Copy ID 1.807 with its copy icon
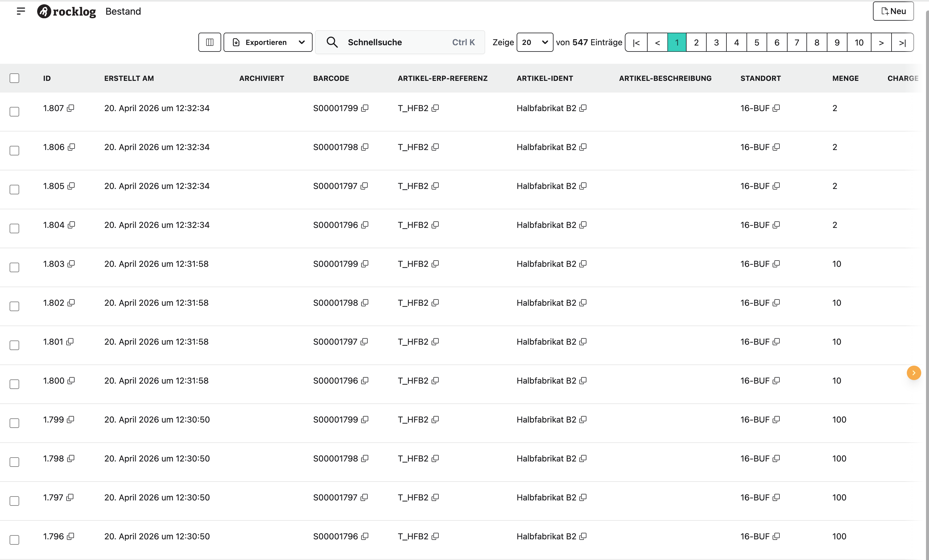Viewport: 929px width, 560px height. tap(70, 108)
